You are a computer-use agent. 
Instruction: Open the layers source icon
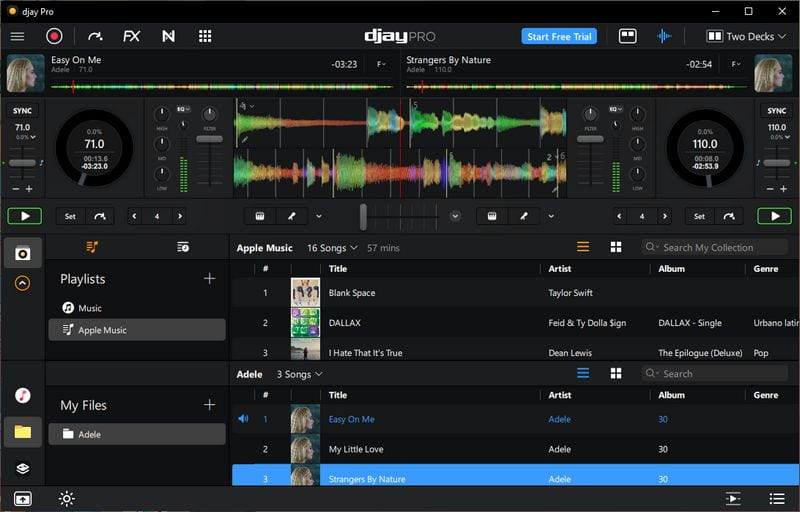pyautogui.click(x=22, y=469)
